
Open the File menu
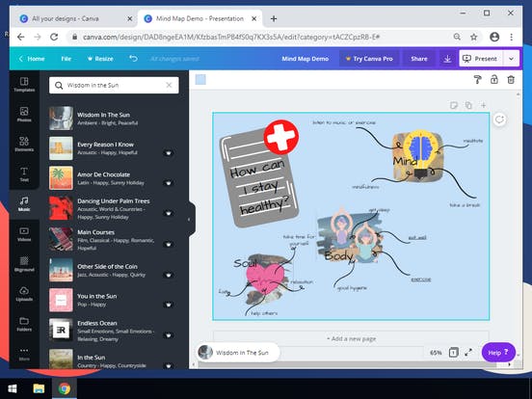[66, 59]
